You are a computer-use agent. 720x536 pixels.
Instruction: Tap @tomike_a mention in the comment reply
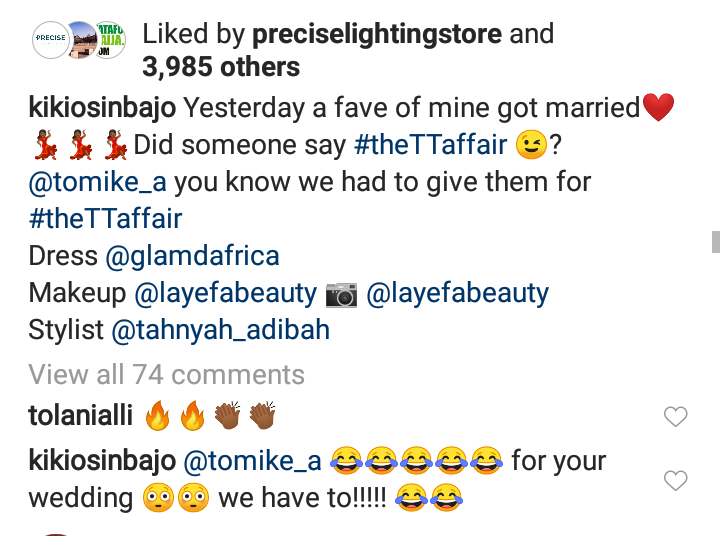[252, 461]
